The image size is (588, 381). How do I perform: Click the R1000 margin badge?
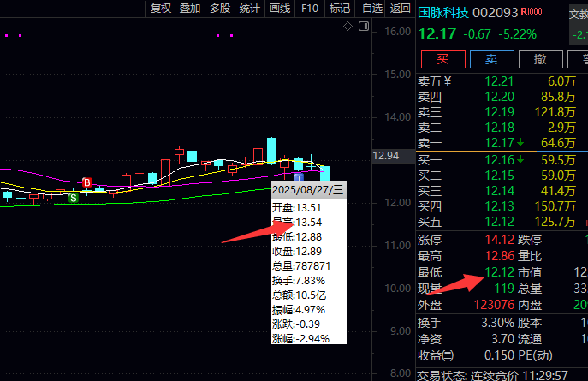532,12
